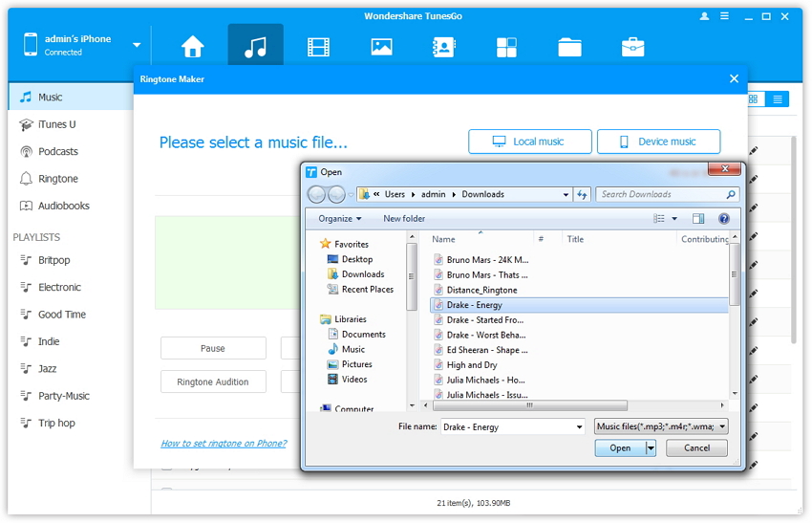Open the Contacts address book icon
The image size is (812, 523).
click(443, 47)
